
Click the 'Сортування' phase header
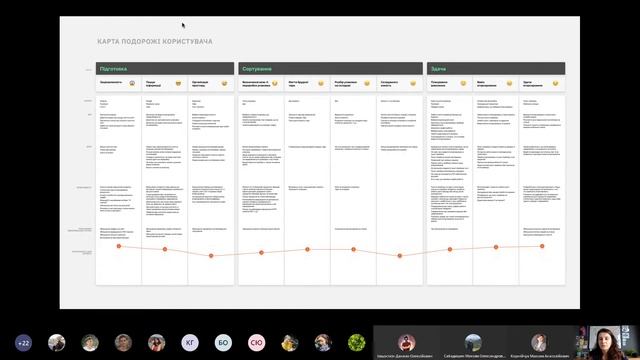(x=331, y=69)
